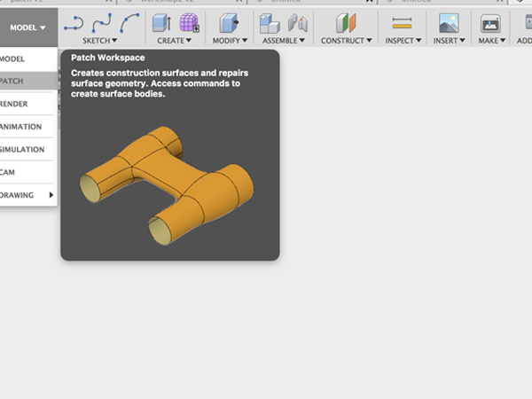Open the MODIFY dropdown menu
The width and height of the screenshot is (532, 399).
(x=230, y=41)
